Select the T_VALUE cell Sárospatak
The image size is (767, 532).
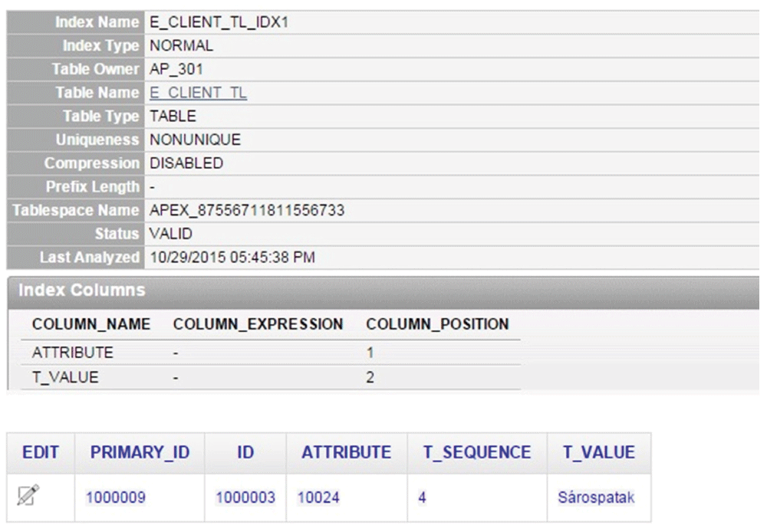(596, 498)
